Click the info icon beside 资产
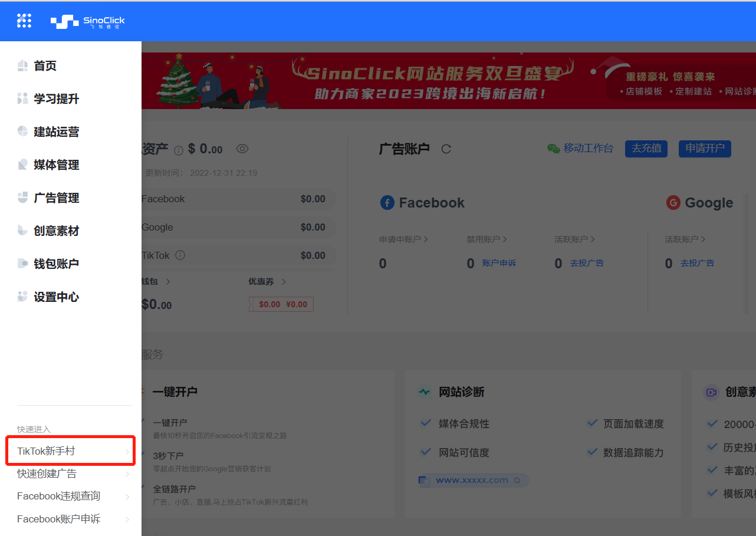756x536 pixels. click(x=179, y=150)
